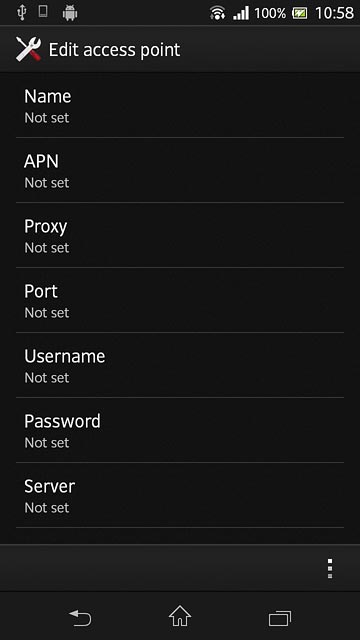The image size is (360, 640).
Task: Open the Port setting
Action: [x=180, y=300]
